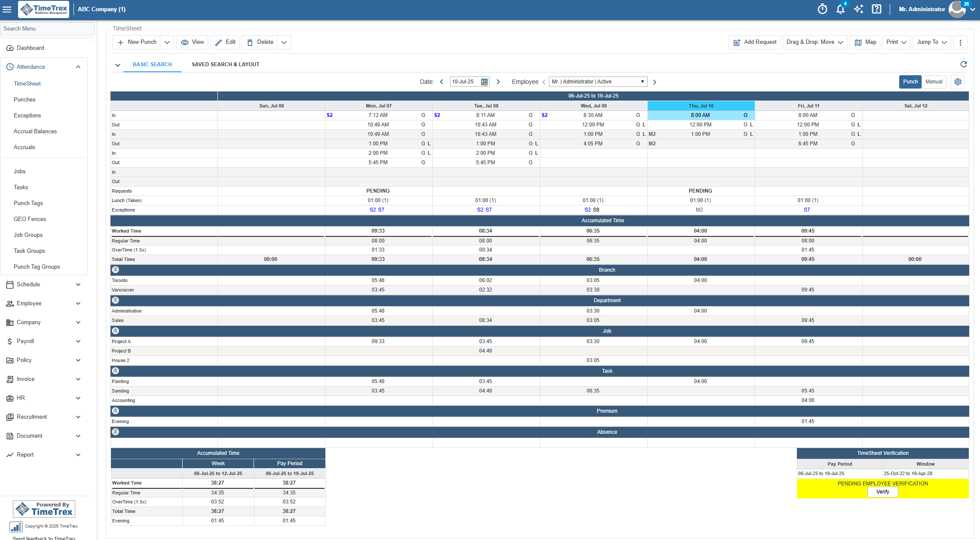This screenshot has height=540, width=980.
Task: Switch timesheet mode to Manual
Action: point(934,82)
